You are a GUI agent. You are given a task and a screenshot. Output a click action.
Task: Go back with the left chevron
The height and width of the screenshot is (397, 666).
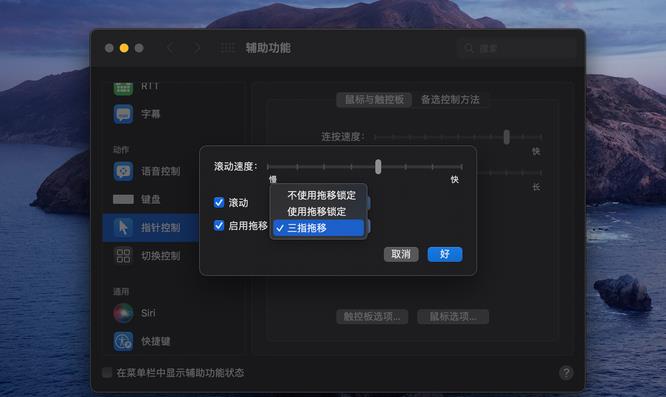(x=170, y=48)
